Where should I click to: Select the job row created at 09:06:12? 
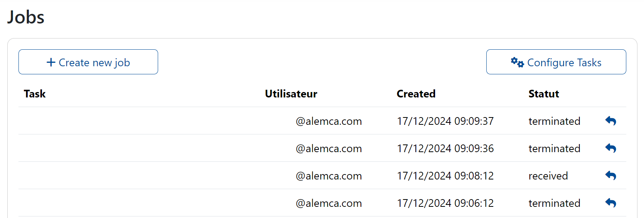[322, 203]
